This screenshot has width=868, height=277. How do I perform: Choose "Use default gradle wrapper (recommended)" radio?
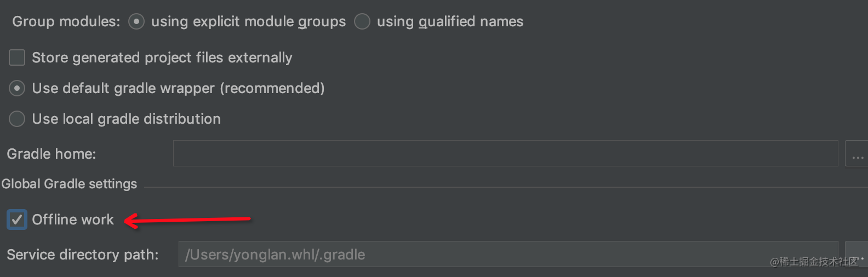coord(17,88)
